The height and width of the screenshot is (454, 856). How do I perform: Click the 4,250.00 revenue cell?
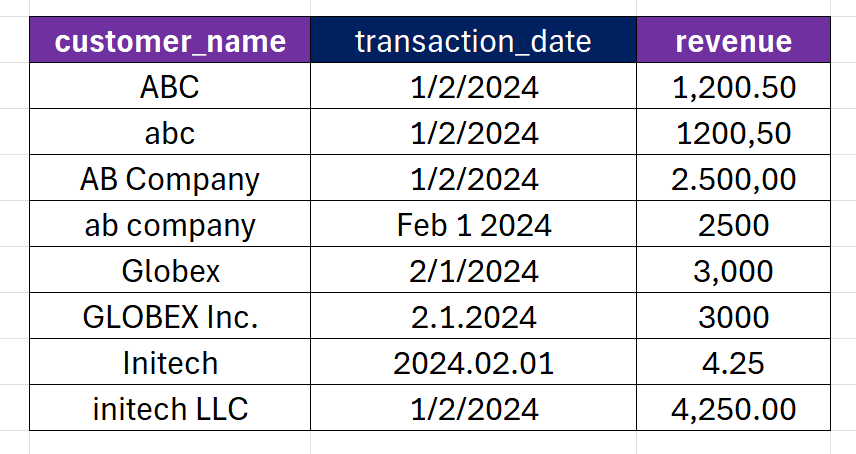tap(733, 408)
